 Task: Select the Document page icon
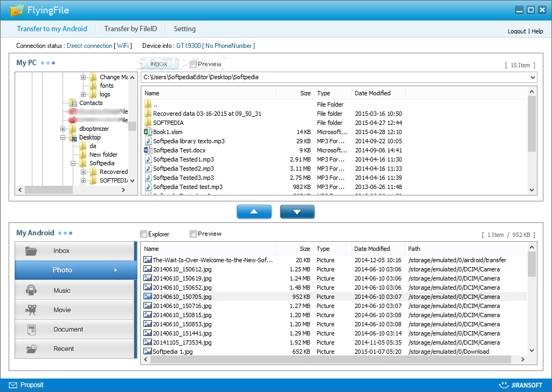click(31, 330)
